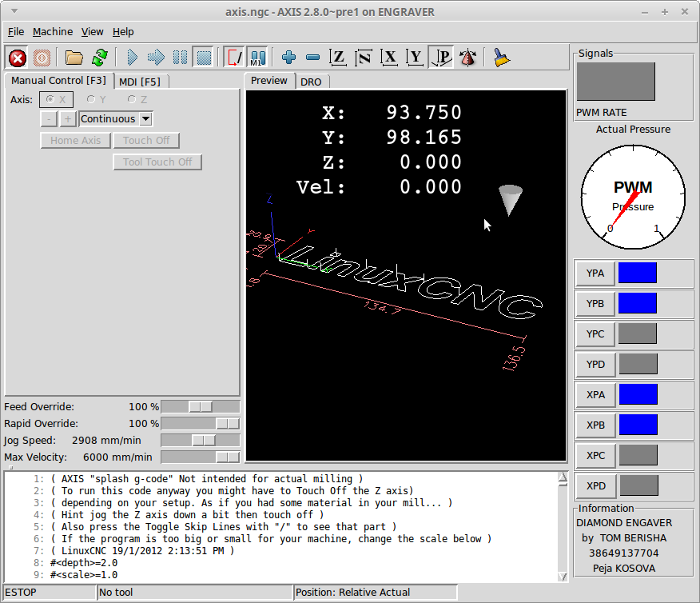
Task: Select G-code line 9 #<scale>=1.0
Action: click(x=84, y=575)
